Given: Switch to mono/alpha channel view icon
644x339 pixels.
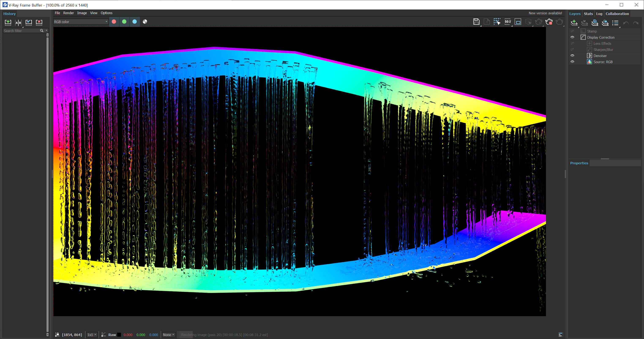Looking at the screenshot, I should tap(145, 22).
